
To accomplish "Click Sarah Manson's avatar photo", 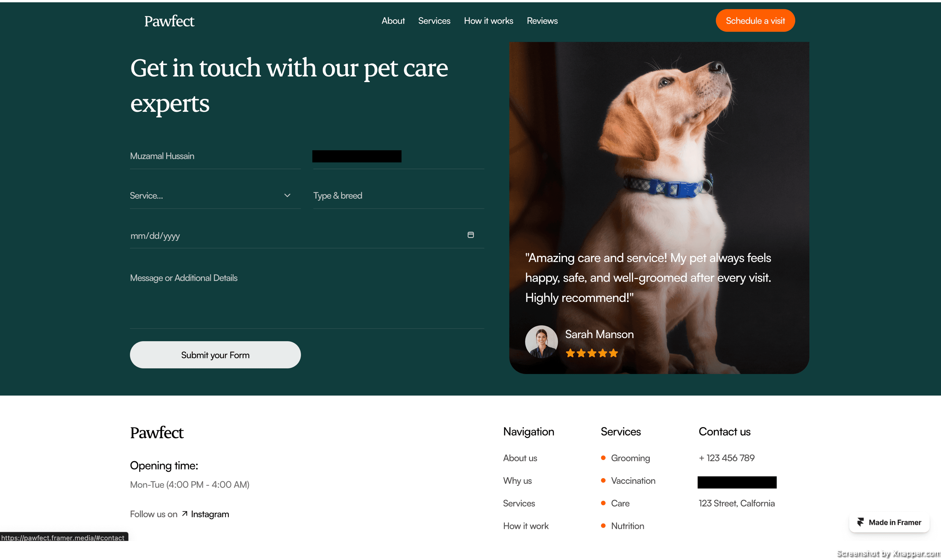I will tap(541, 342).
